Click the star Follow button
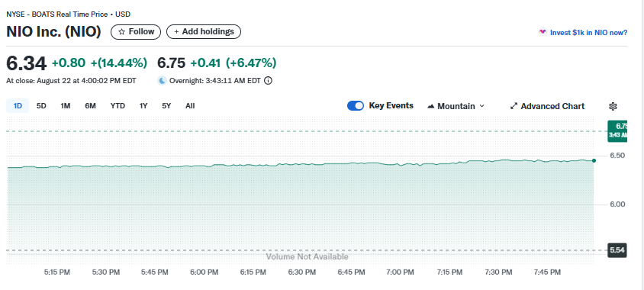644x290 pixels. point(136,32)
